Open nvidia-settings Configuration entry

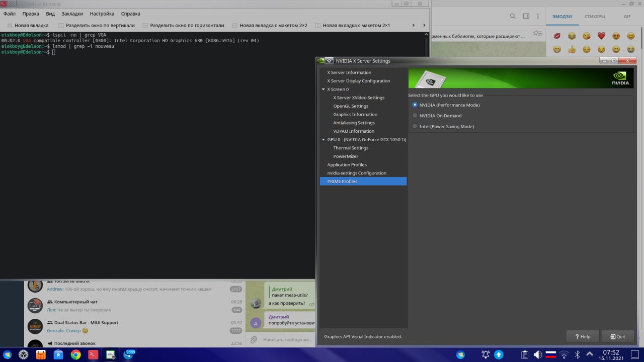[x=357, y=173]
